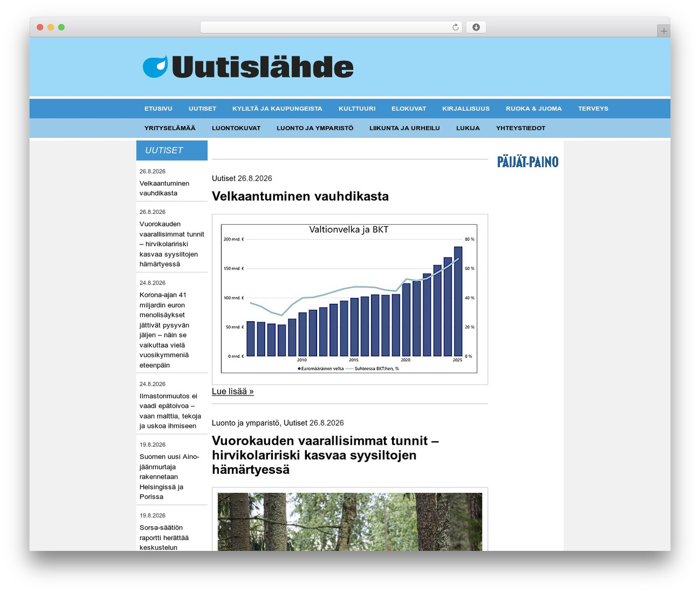Open the forest photo thumbnail
Image resolution: width=700 pixels, height=593 pixels.
350,522
